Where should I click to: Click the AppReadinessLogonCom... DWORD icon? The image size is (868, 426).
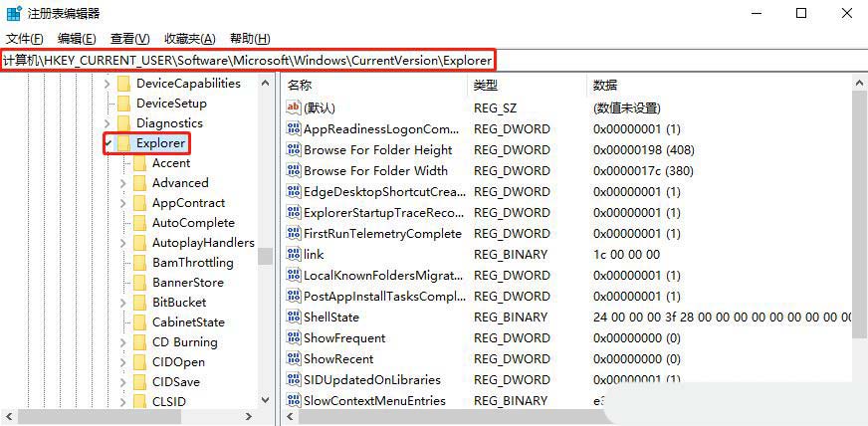point(294,129)
